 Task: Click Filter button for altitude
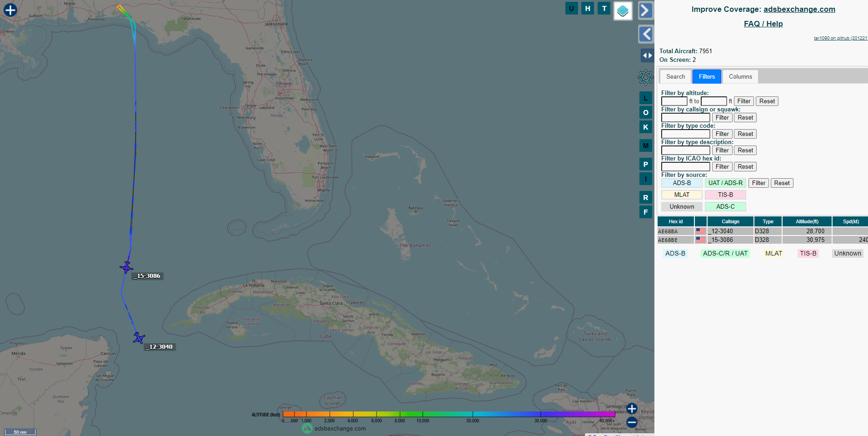744,101
